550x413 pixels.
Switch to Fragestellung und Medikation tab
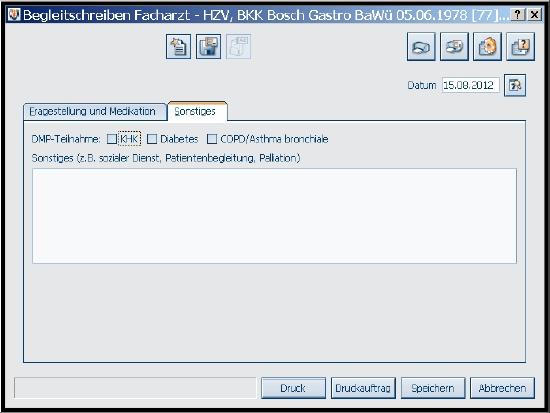(x=93, y=112)
